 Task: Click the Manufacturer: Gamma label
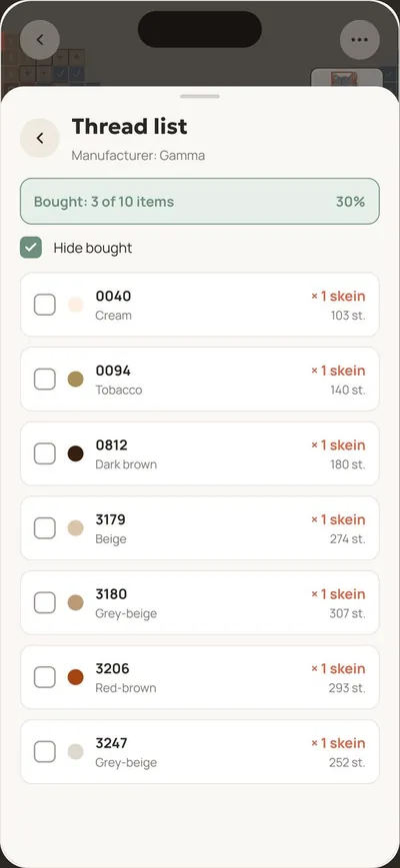[x=138, y=156]
